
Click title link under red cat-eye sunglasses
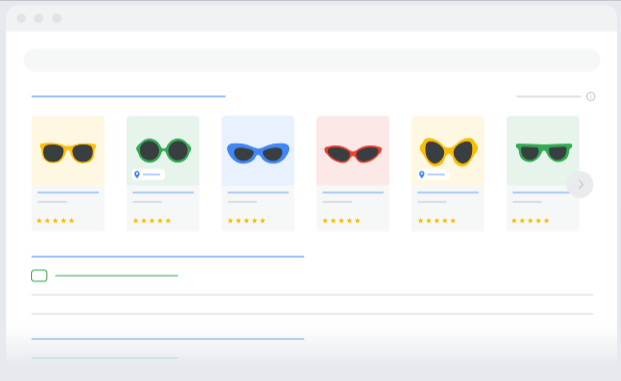pos(353,192)
